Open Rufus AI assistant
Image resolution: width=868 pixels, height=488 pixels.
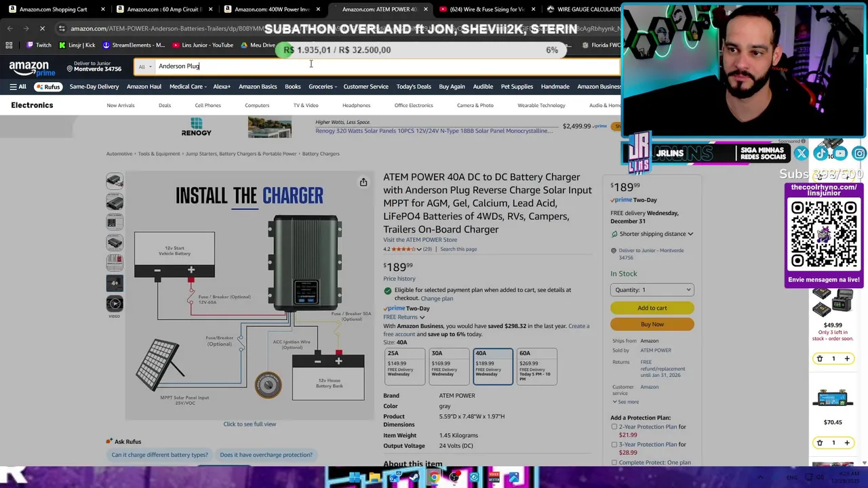(47, 87)
